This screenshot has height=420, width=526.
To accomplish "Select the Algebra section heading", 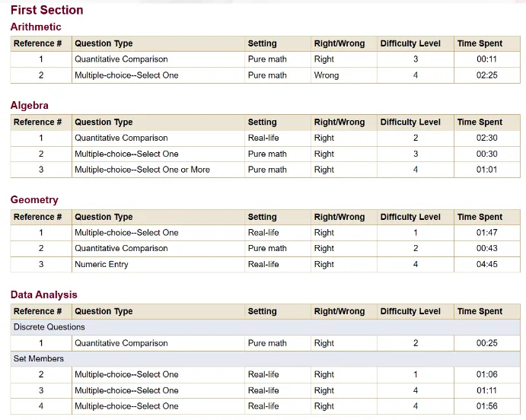I will tap(30, 106).
